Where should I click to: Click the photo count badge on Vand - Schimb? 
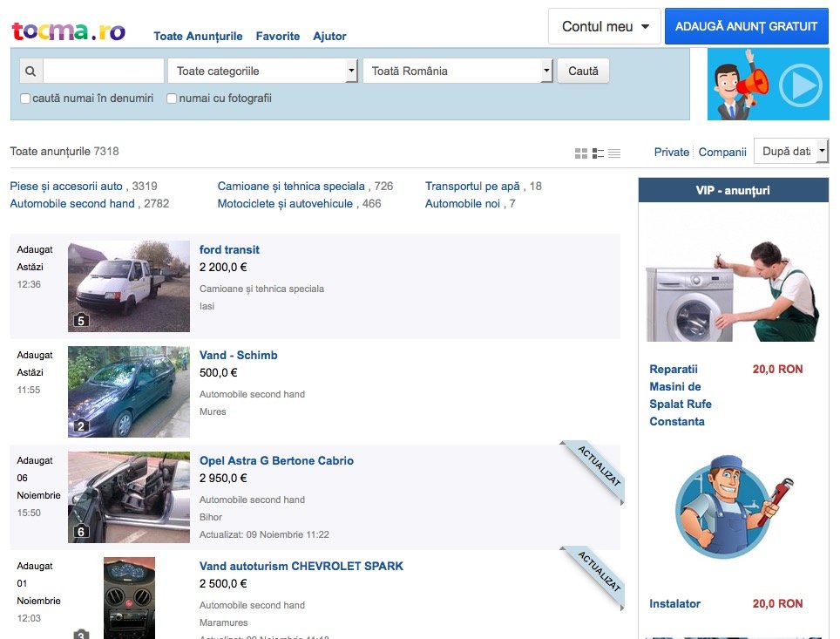(x=81, y=426)
